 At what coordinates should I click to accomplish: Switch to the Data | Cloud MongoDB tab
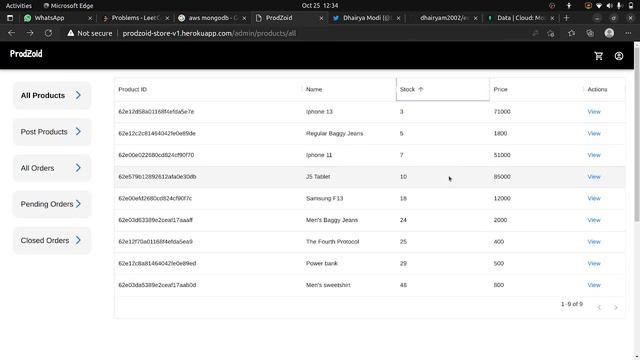(520, 18)
